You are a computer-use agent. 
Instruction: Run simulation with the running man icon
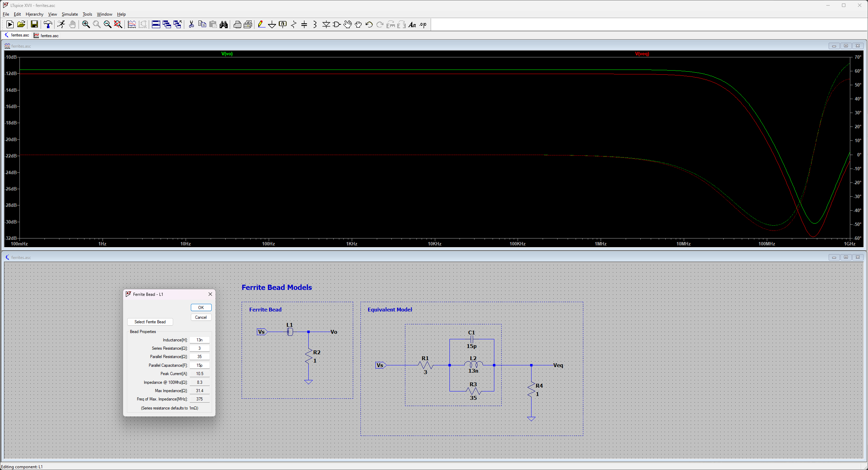61,24
